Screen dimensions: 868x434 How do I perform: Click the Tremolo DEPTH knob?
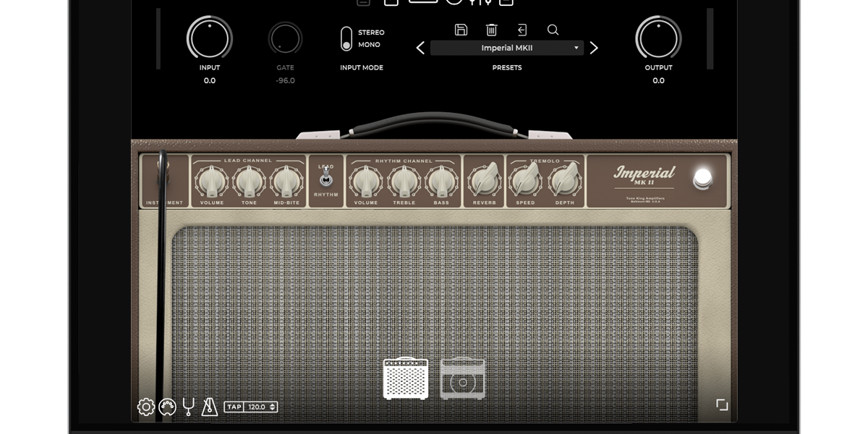click(x=565, y=179)
